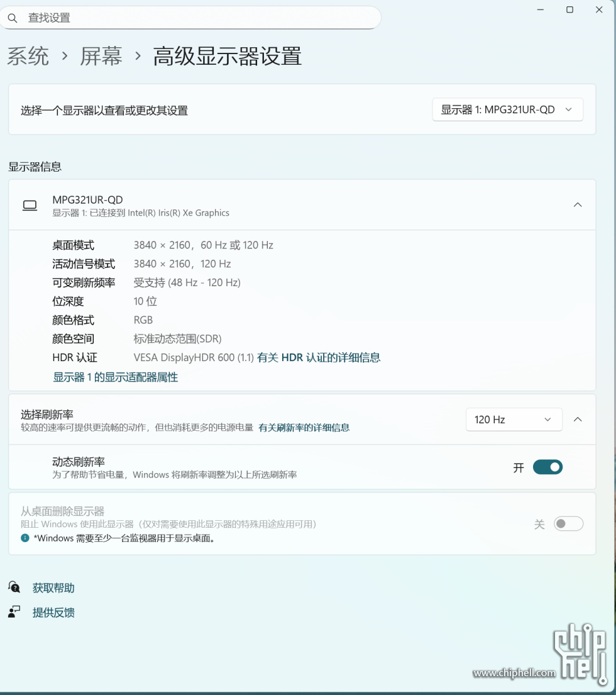The width and height of the screenshot is (616, 695).
Task: Click the 提供反馈 feedback icon
Action: coord(14,612)
